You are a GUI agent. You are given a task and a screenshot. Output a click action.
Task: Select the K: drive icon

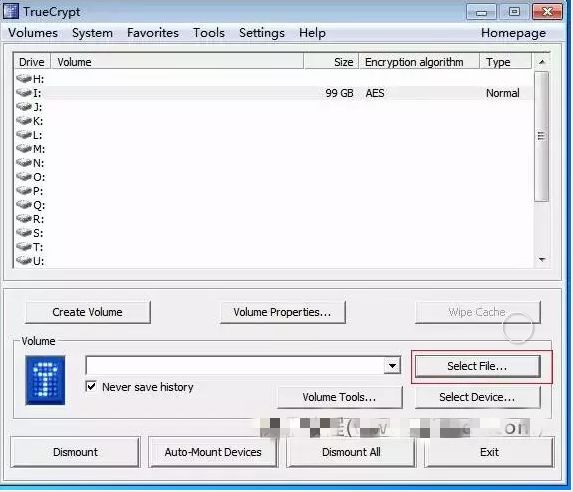24,121
